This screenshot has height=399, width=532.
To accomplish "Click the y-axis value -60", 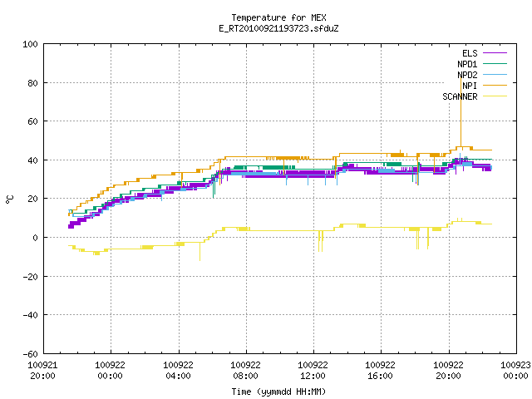I will (x=30, y=354).
